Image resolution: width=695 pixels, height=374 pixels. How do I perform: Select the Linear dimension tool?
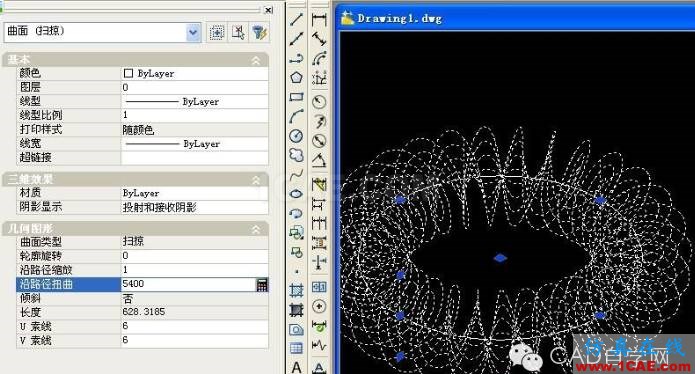click(319, 19)
